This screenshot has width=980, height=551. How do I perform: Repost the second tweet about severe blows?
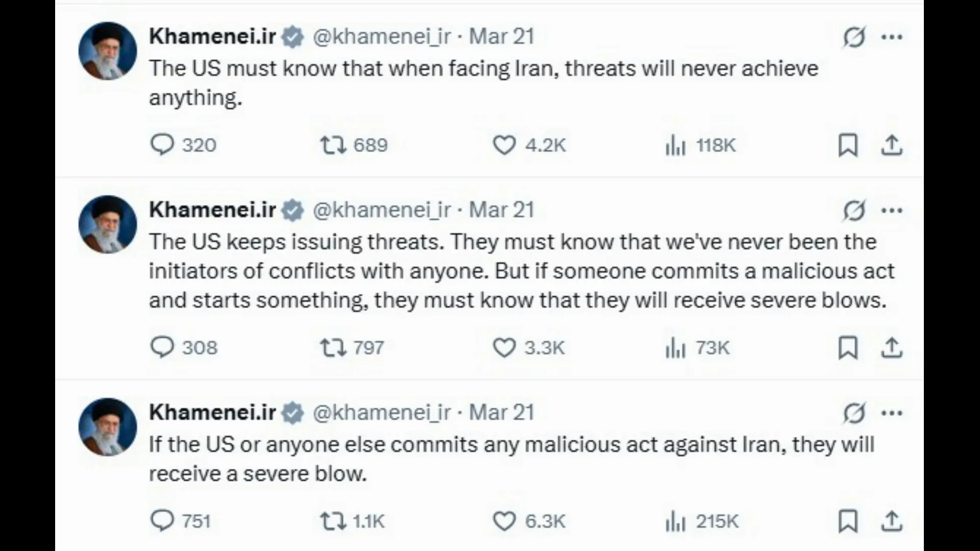[332, 347]
